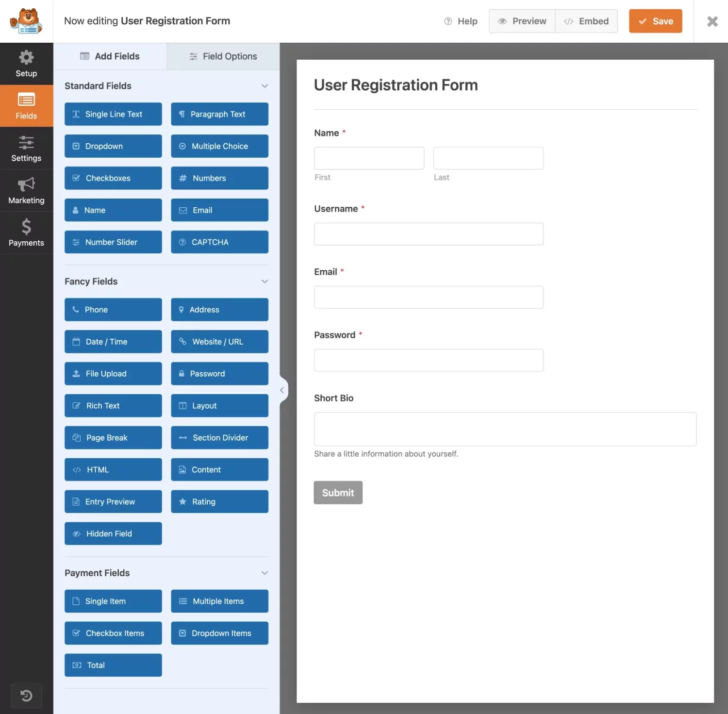
Task: Switch to the Field Options tab
Action: click(223, 56)
